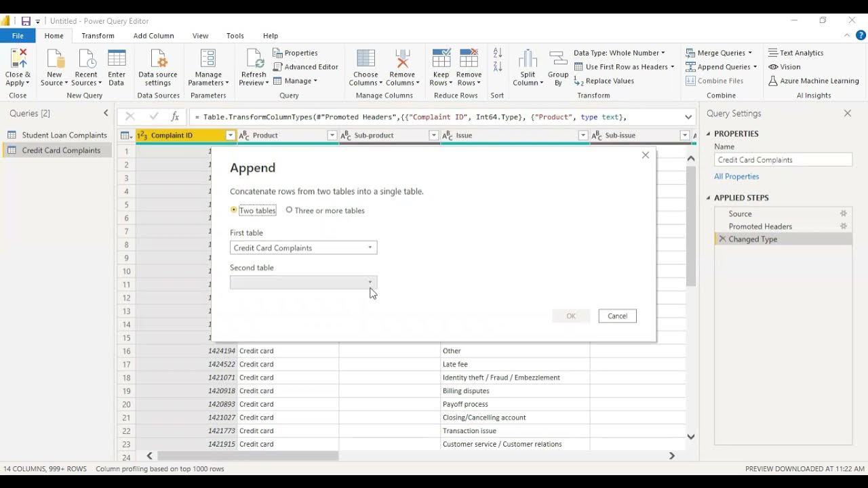Open Sub-product column filter dropdown
868x488 pixels.
(x=434, y=136)
